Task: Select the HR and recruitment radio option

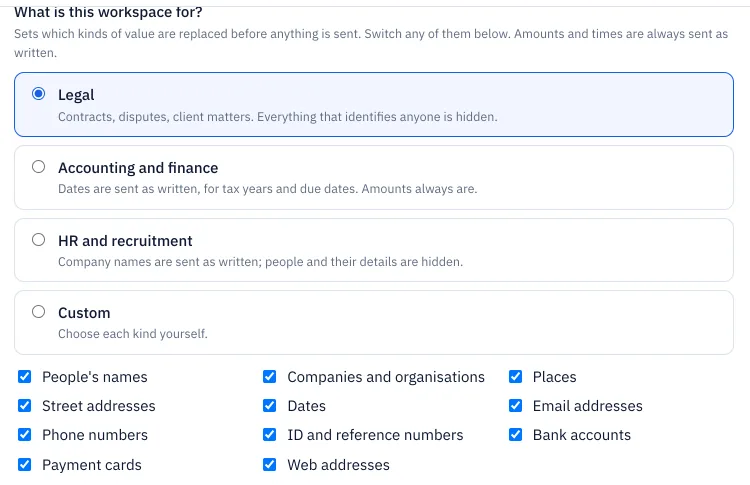Action: (38, 239)
